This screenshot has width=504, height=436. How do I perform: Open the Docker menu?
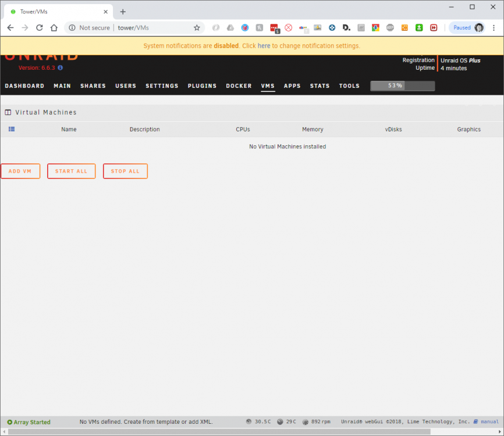click(x=239, y=85)
